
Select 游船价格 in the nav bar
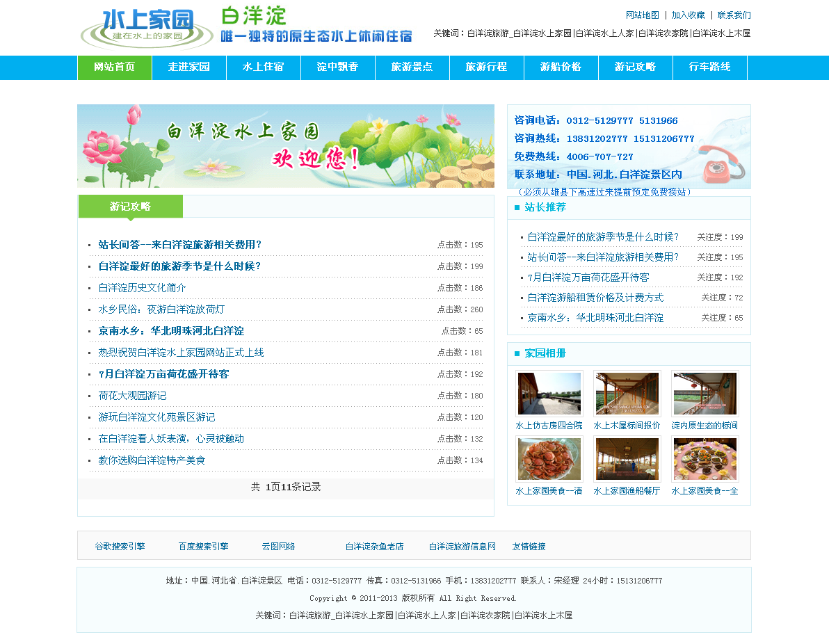[561, 67]
